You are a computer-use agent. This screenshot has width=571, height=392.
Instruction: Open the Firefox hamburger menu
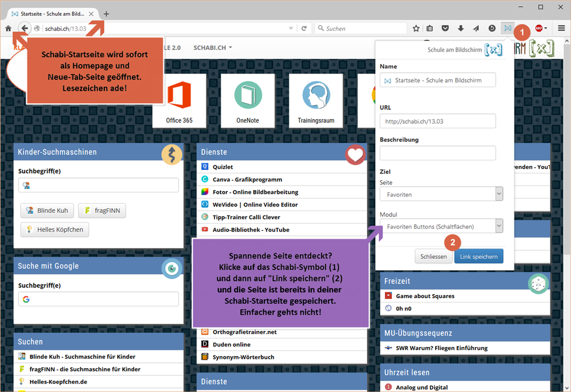coord(561,29)
